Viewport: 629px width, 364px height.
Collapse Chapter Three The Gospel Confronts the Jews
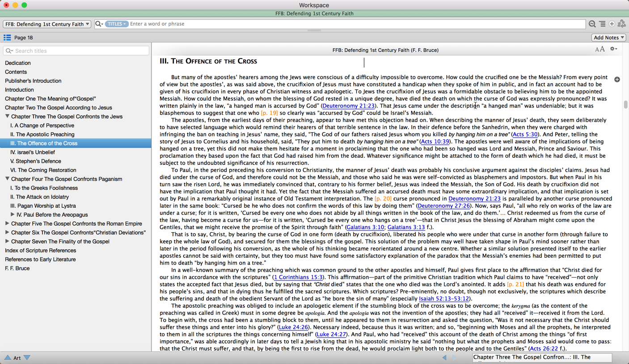7,116
